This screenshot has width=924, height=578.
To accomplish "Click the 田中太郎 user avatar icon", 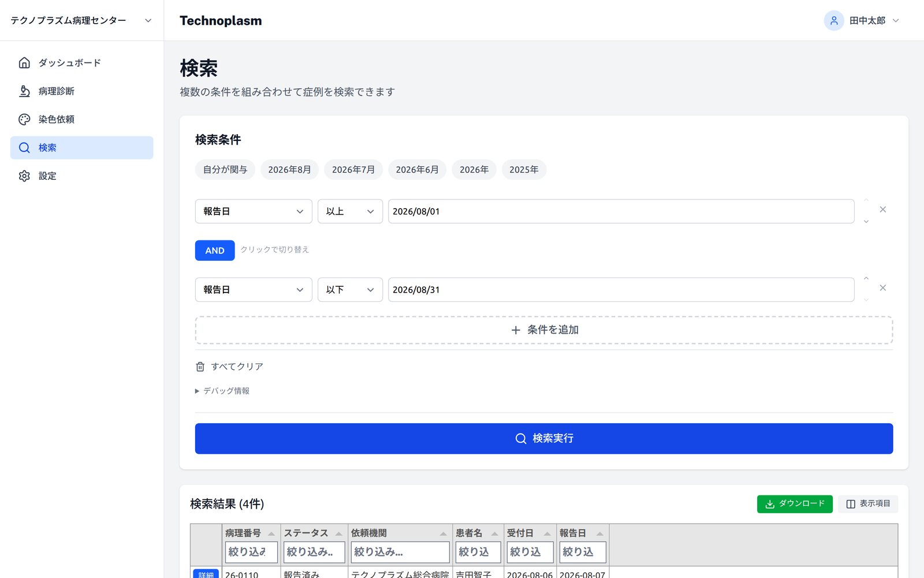I will point(833,20).
